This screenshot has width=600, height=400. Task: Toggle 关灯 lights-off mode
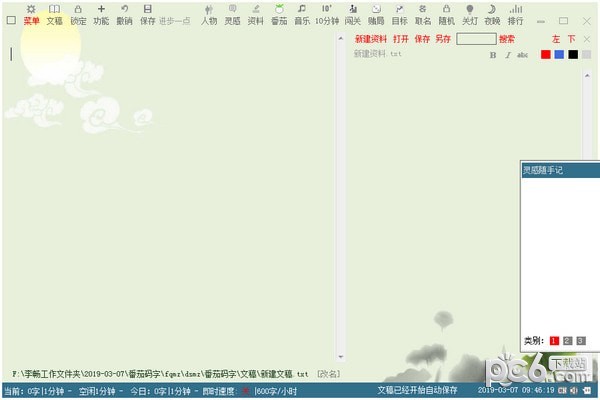(469, 15)
